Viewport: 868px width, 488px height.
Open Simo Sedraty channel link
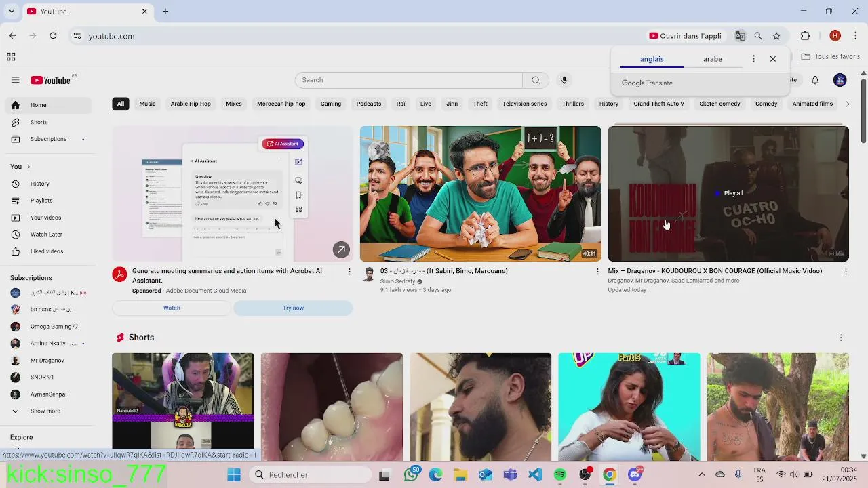(397, 281)
